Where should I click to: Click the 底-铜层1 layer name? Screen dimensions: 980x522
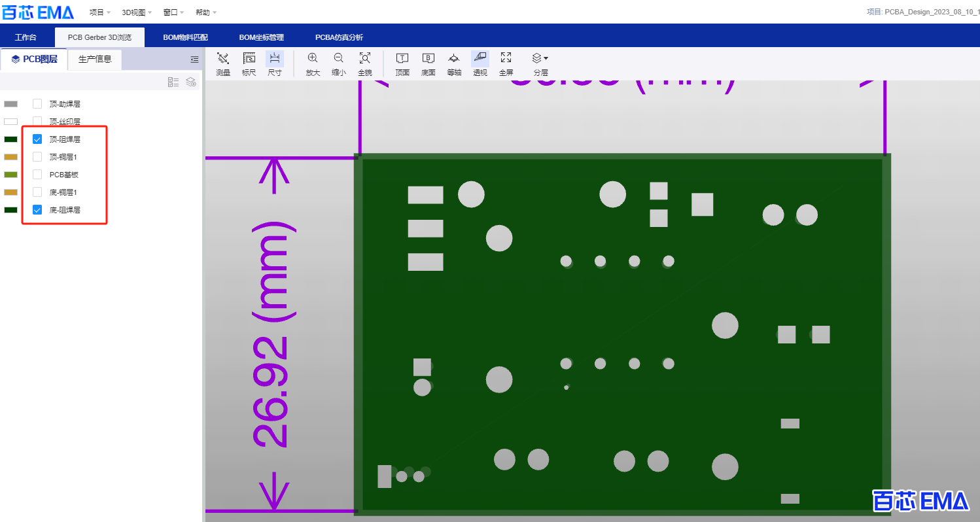[63, 192]
